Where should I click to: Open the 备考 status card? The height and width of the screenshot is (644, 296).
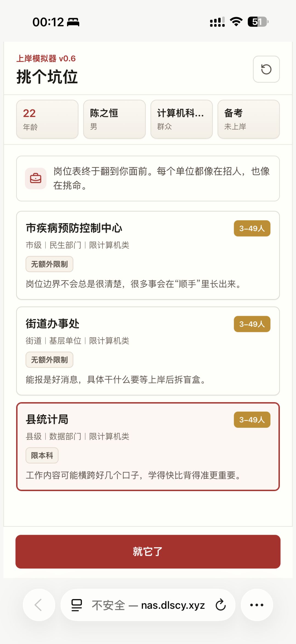coord(249,119)
